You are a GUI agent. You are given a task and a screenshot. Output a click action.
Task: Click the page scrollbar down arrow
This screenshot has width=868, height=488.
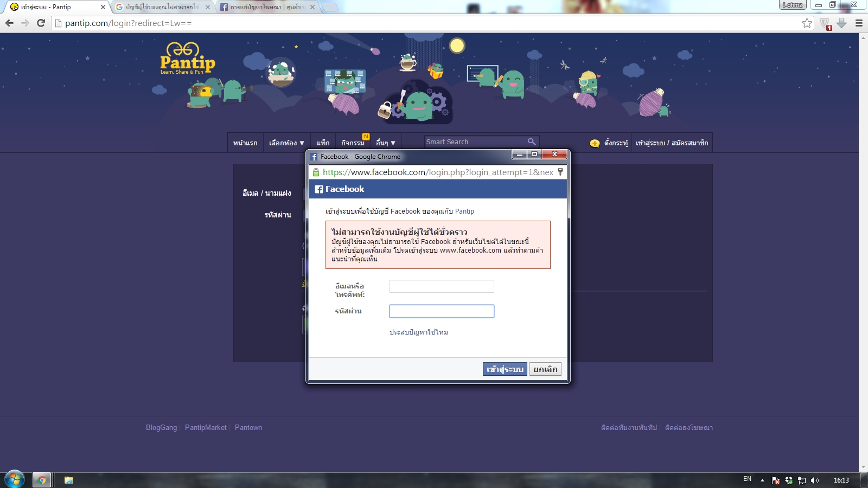(863, 467)
